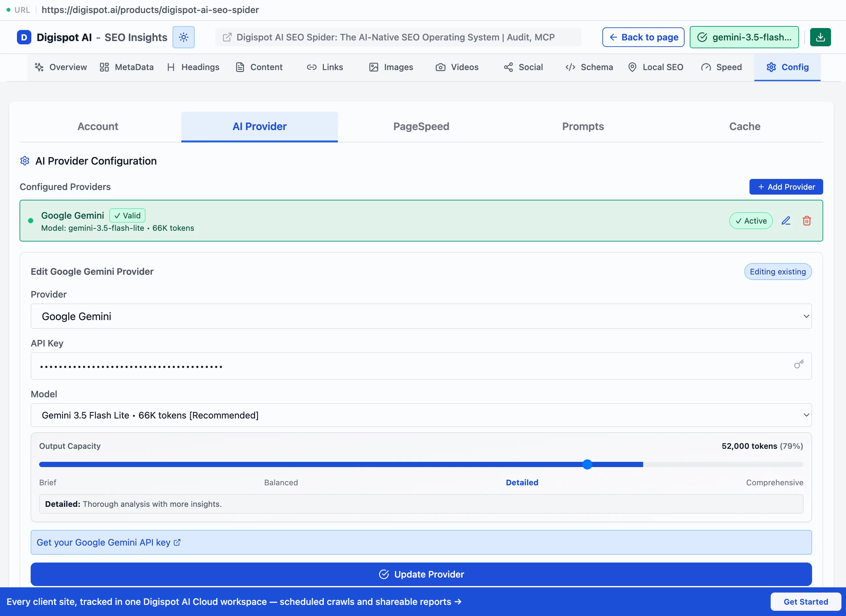This screenshot has height=616, width=846.
Task: Click the Add Provider button
Action: point(786,187)
